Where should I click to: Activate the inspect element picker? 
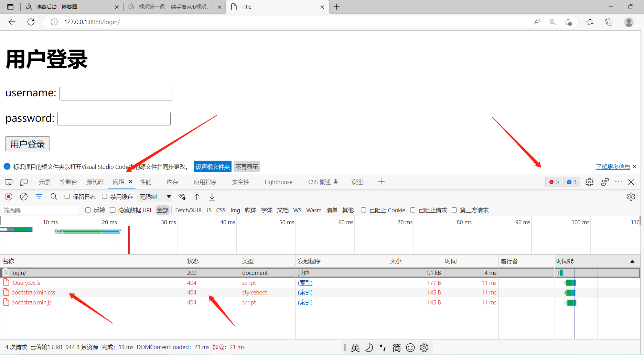click(x=9, y=182)
